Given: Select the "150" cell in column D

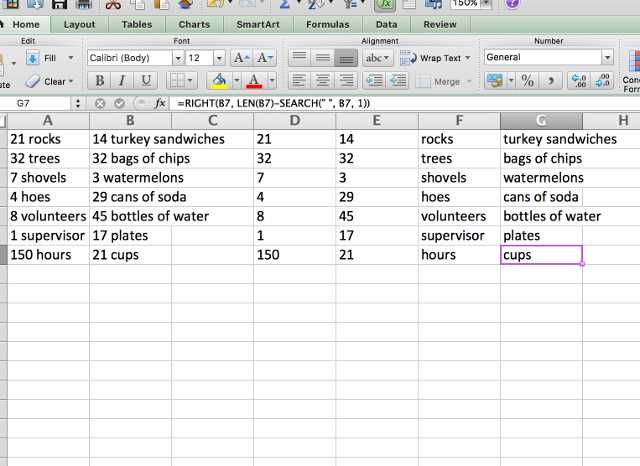Looking at the screenshot, I should pyautogui.click(x=294, y=255).
